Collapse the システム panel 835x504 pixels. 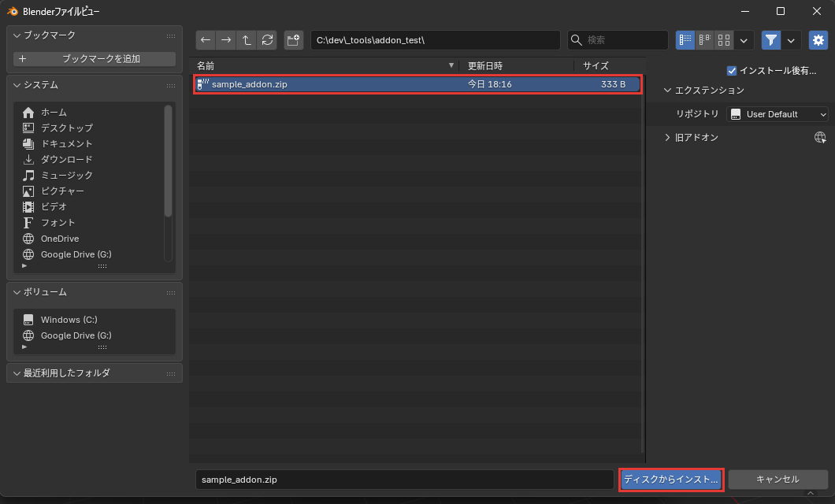point(17,85)
